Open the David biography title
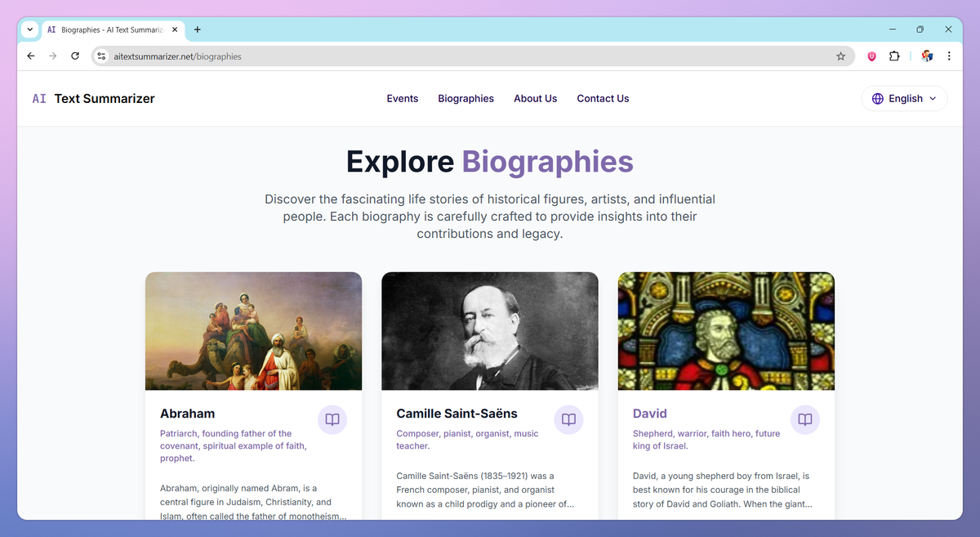The image size is (980, 537). pos(650,414)
